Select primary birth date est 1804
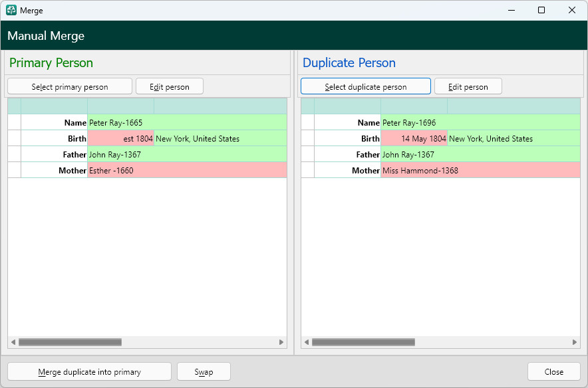This screenshot has height=388, width=588. 121,139
